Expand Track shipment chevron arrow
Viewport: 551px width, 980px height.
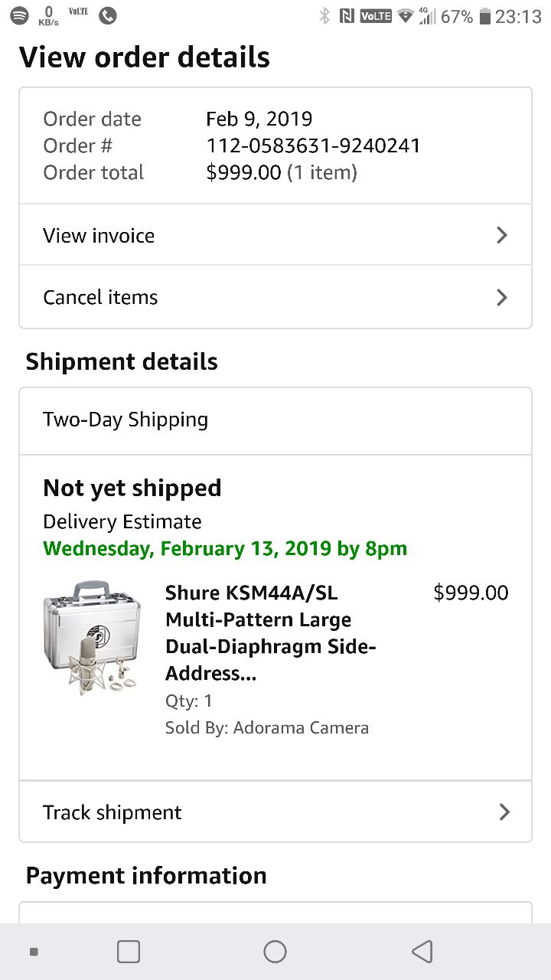tap(504, 812)
